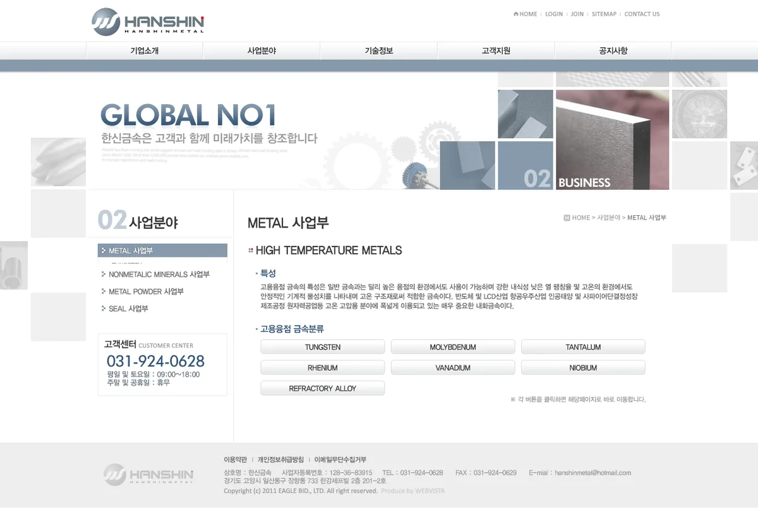Open the 개인정보취급방침 footer link
758x532 pixels.
coord(280,459)
